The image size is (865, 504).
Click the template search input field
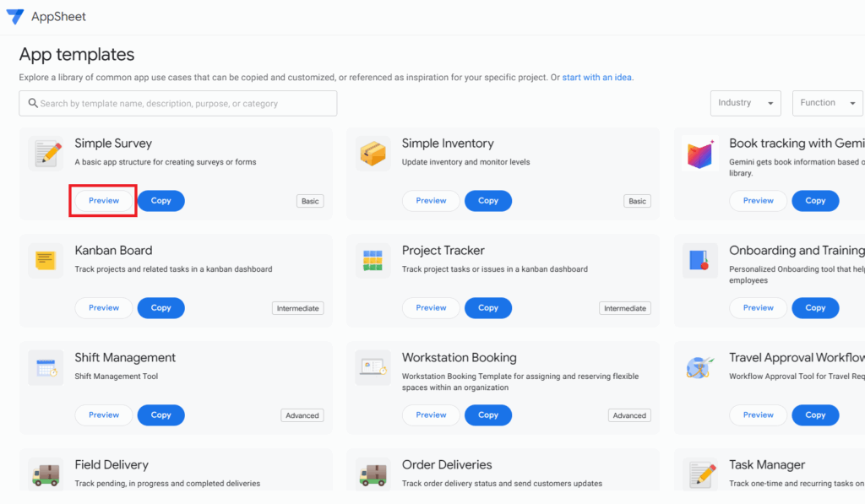[x=177, y=103]
